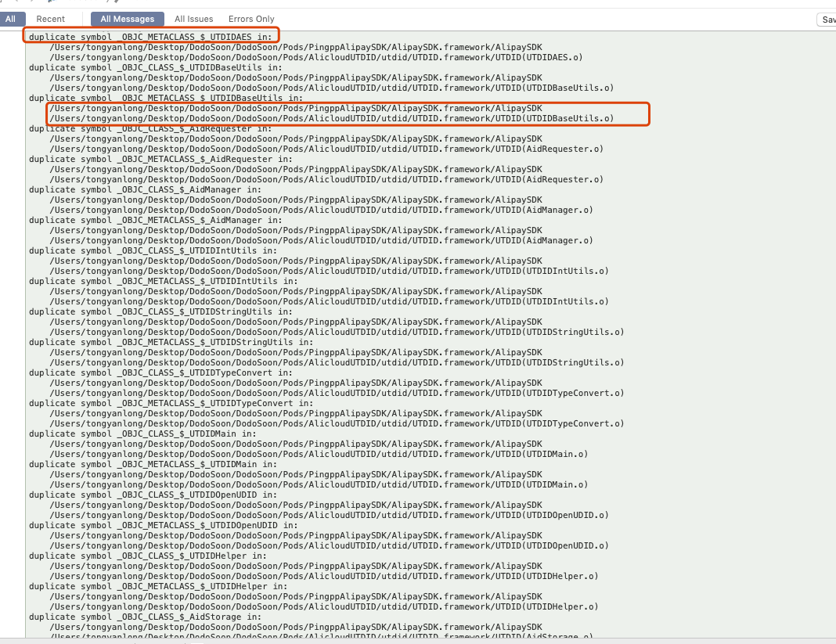Image resolution: width=836 pixels, height=644 pixels.
Task: Select UTDID(UTDIDTypeConvert.o) path under _OBJC_CLASS_$_UTDIDTypeConvert
Action: 337,393
